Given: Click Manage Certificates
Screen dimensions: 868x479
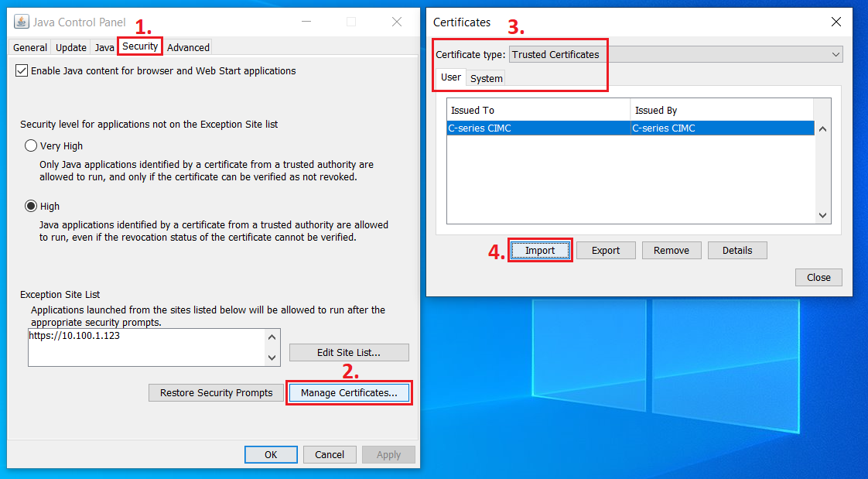Looking at the screenshot, I should 349,392.
